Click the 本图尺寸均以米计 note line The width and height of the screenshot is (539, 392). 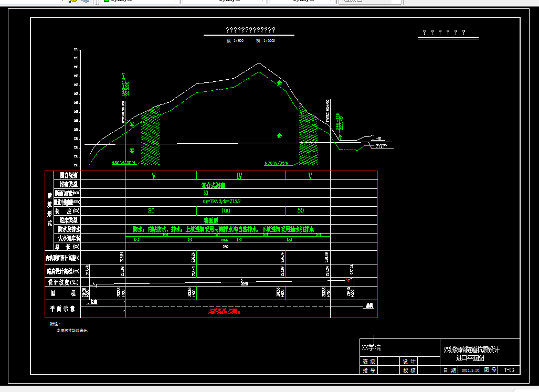click(72, 331)
